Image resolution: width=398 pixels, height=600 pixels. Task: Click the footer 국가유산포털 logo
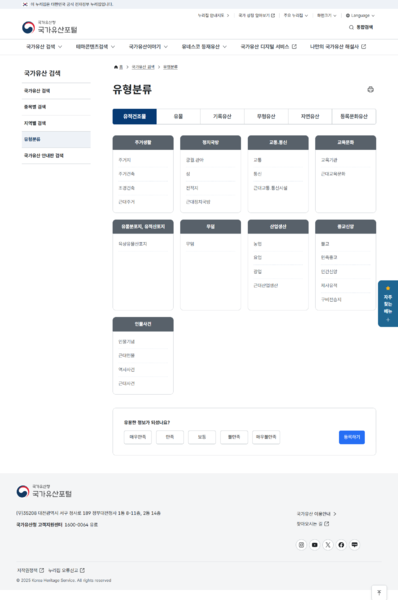tap(44, 491)
